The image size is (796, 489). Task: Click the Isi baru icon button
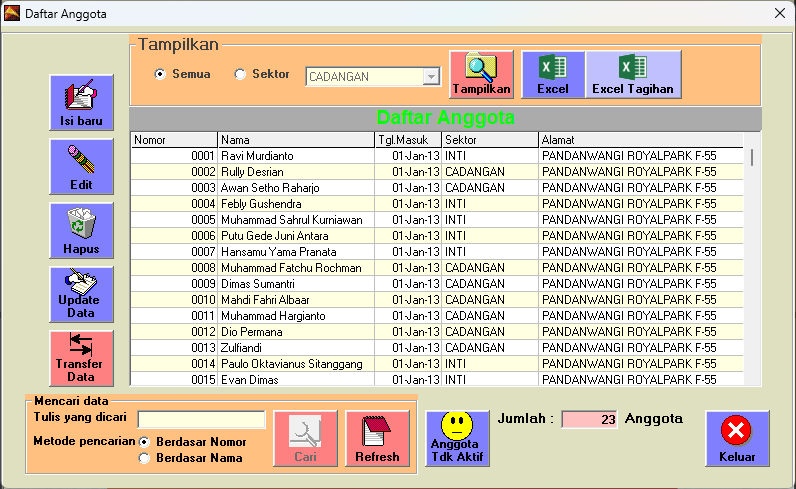click(x=81, y=102)
